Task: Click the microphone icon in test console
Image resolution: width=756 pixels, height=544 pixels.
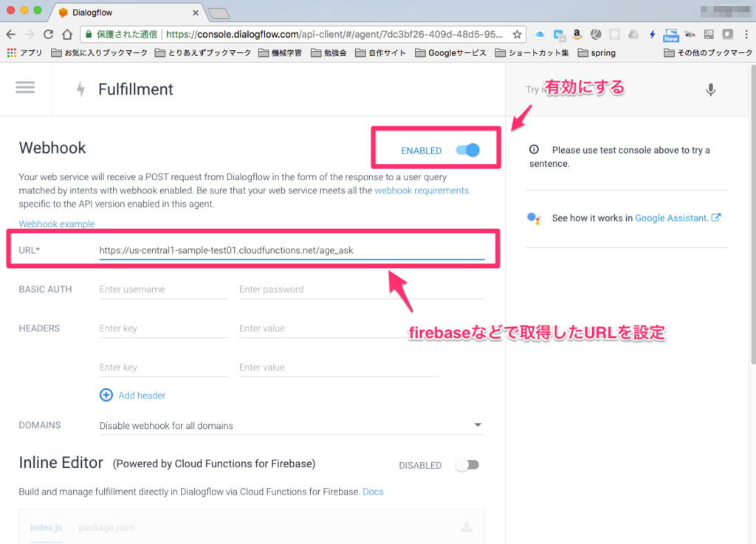Action: 711,89
